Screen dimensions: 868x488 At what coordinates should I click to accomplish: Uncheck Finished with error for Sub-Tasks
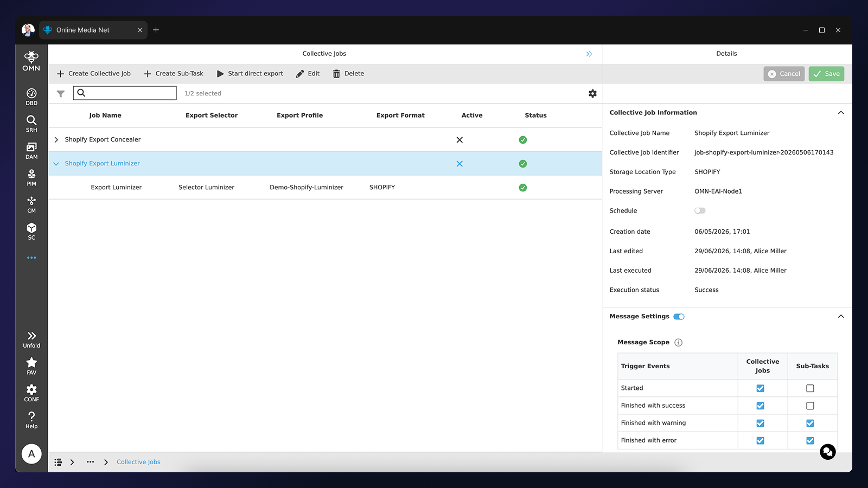tap(810, 440)
